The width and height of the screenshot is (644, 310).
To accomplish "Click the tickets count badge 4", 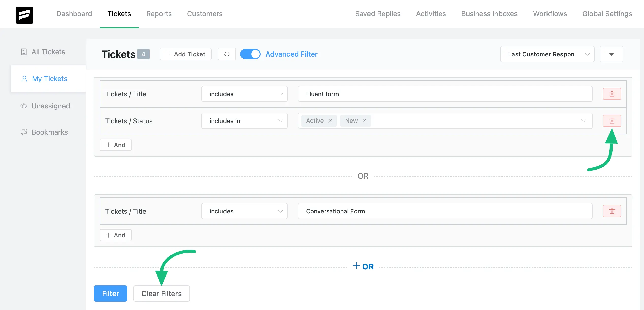I will click(x=143, y=54).
